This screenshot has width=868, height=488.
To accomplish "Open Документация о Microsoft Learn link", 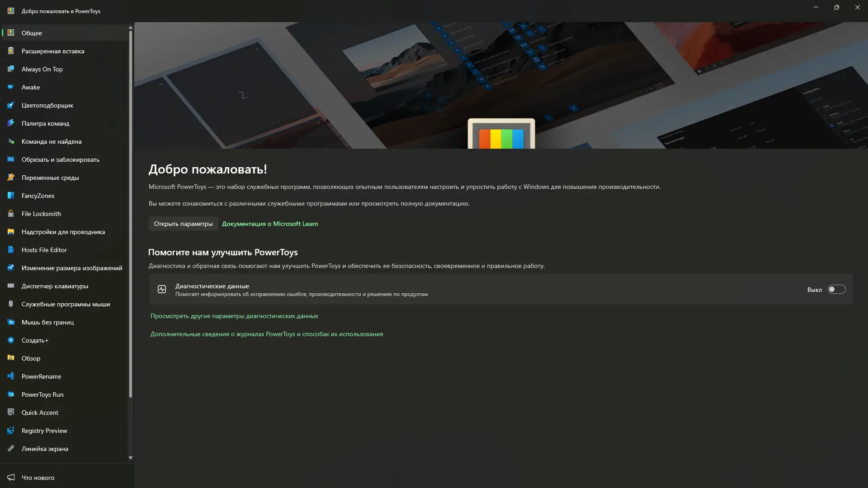I will (x=270, y=224).
